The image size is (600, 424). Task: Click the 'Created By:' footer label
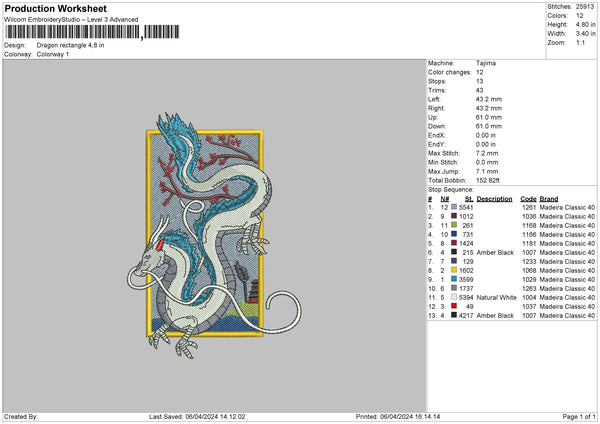point(21,416)
